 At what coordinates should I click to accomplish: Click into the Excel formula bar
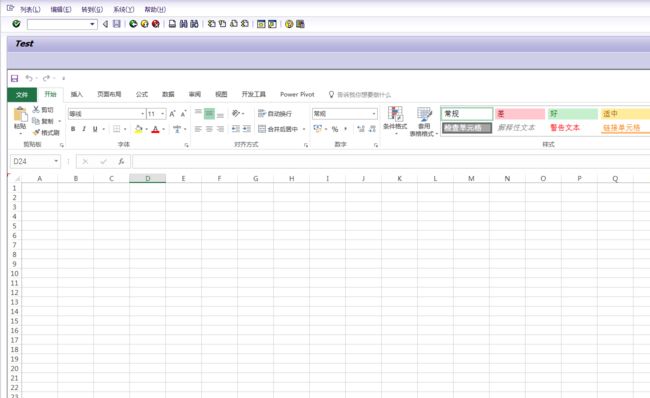pyautogui.click(x=390, y=161)
